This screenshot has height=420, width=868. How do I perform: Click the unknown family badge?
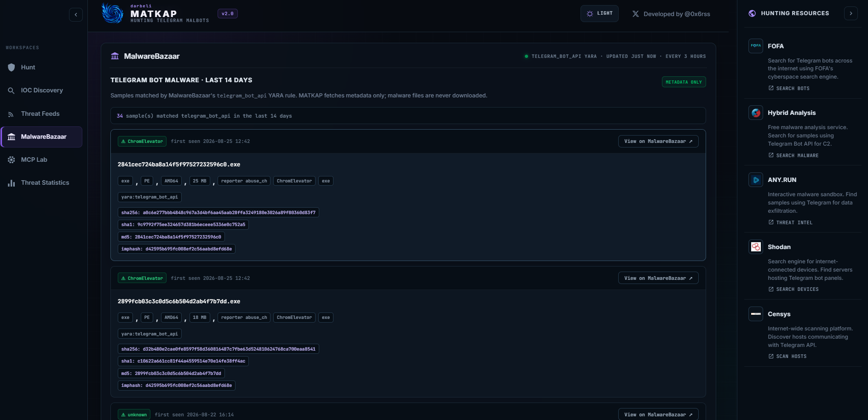134,415
